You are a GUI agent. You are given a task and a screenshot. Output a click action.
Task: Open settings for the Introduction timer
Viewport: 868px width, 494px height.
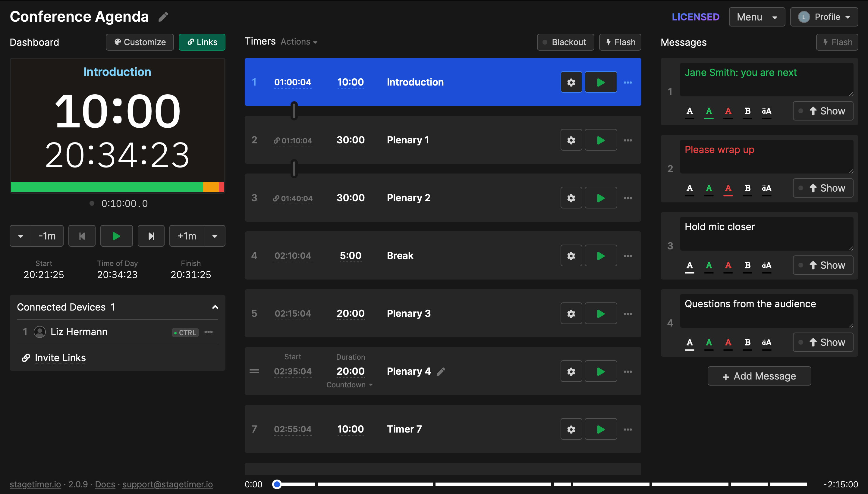click(x=571, y=82)
